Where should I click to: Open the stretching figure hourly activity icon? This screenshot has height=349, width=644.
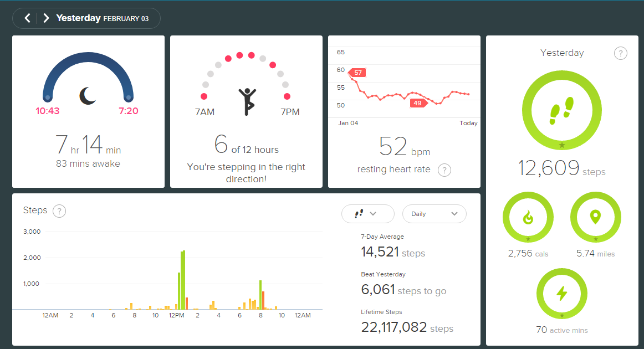pos(247,102)
